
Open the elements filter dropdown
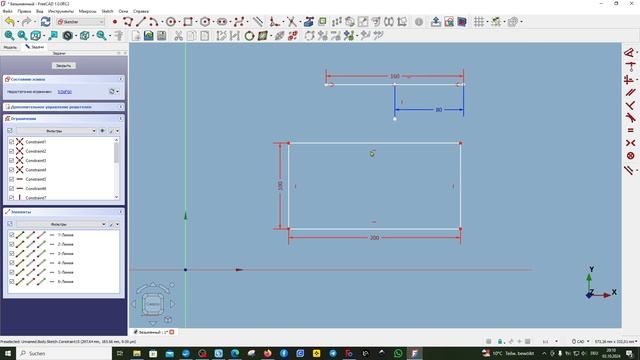[x=61, y=224]
